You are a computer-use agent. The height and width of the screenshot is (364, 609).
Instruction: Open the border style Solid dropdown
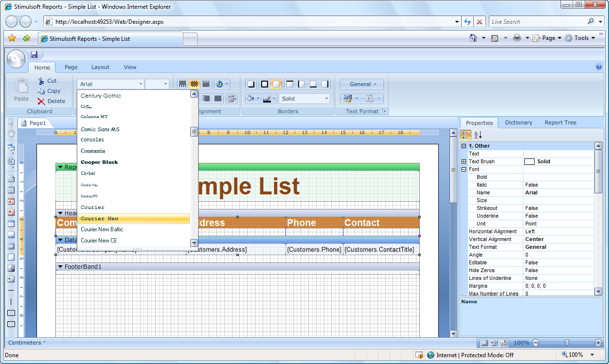click(x=304, y=99)
